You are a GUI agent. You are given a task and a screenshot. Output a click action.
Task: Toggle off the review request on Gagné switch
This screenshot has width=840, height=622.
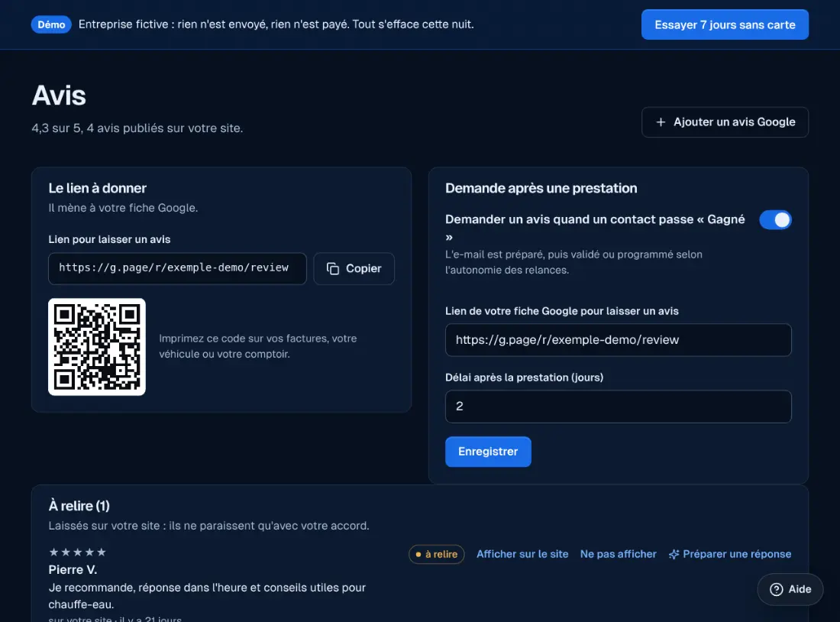pos(775,220)
